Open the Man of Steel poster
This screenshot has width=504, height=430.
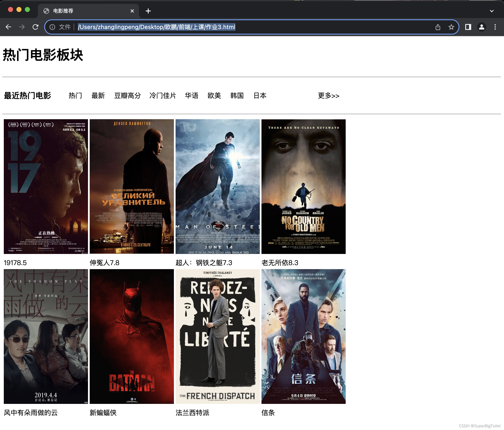tap(218, 186)
